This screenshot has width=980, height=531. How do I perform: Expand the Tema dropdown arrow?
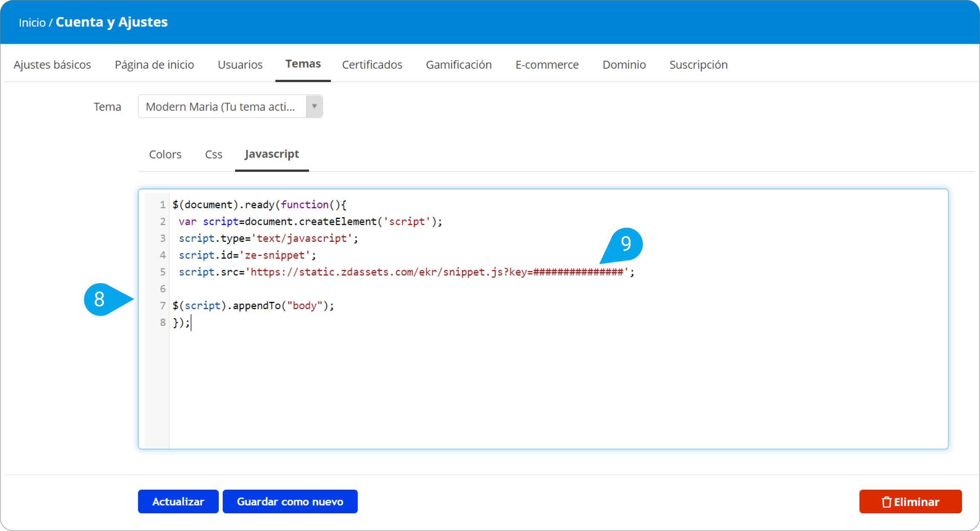[314, 106]
